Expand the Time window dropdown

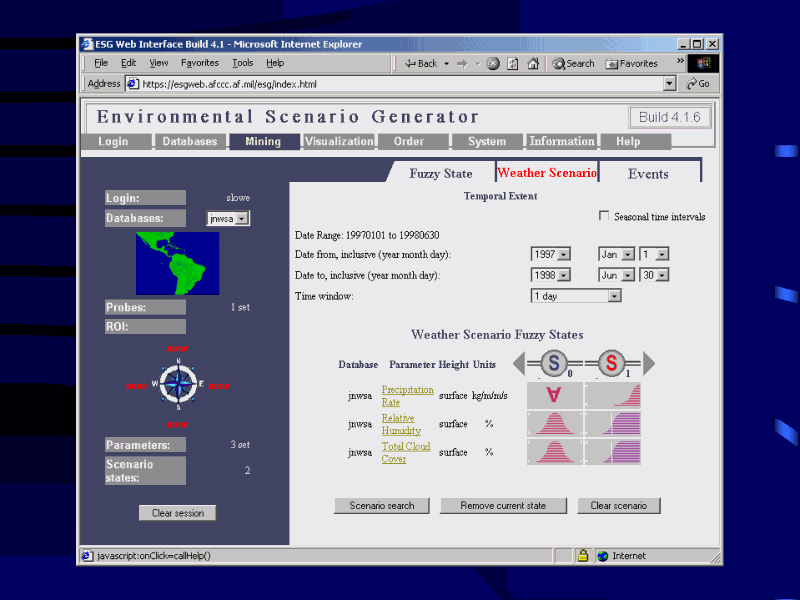pyautogui.click(x=576, y=296)
